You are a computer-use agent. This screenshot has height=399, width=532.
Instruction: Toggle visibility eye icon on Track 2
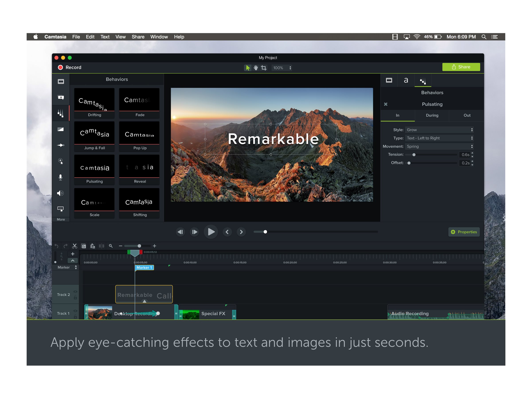click(x=75, y=292)
